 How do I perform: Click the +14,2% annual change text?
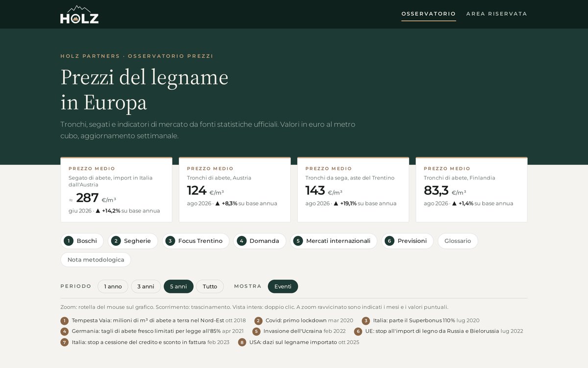click(111, 211)
